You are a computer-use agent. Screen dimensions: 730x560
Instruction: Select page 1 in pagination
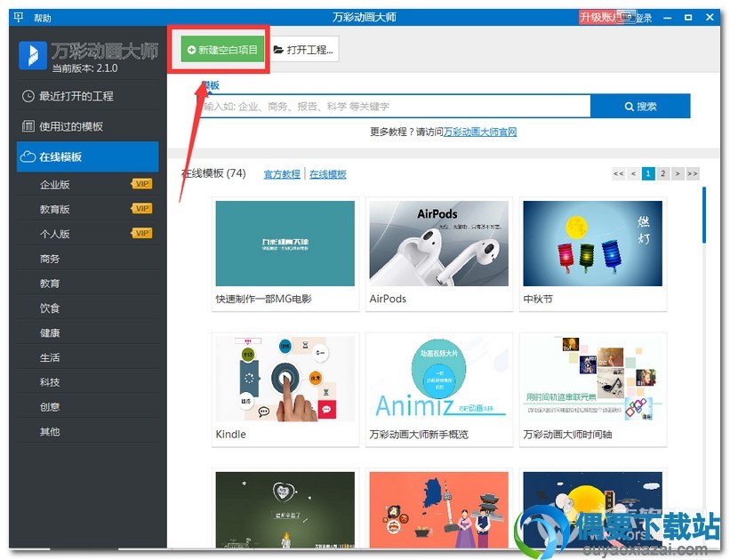click(x=647, y=174)
